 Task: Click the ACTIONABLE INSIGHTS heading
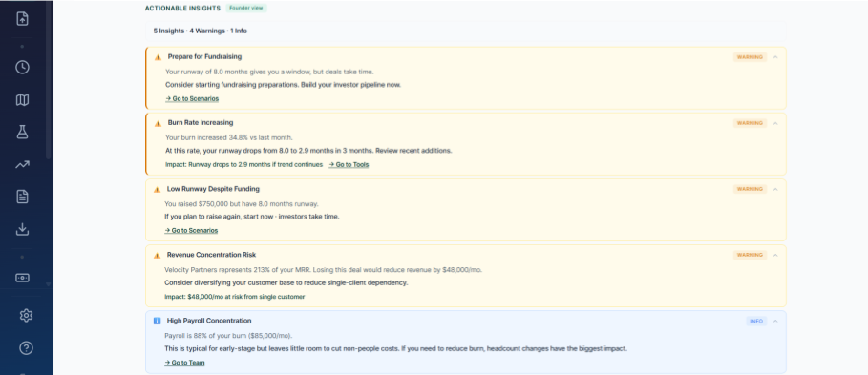[182, 9]
